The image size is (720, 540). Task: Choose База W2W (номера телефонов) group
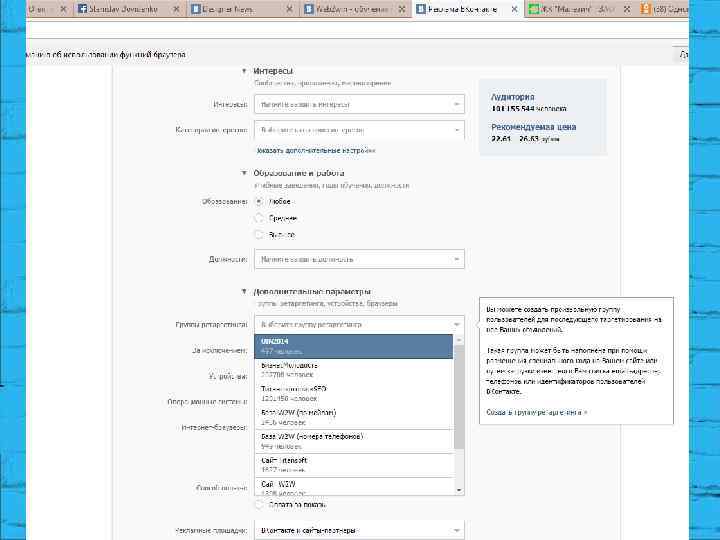[354, 441]
